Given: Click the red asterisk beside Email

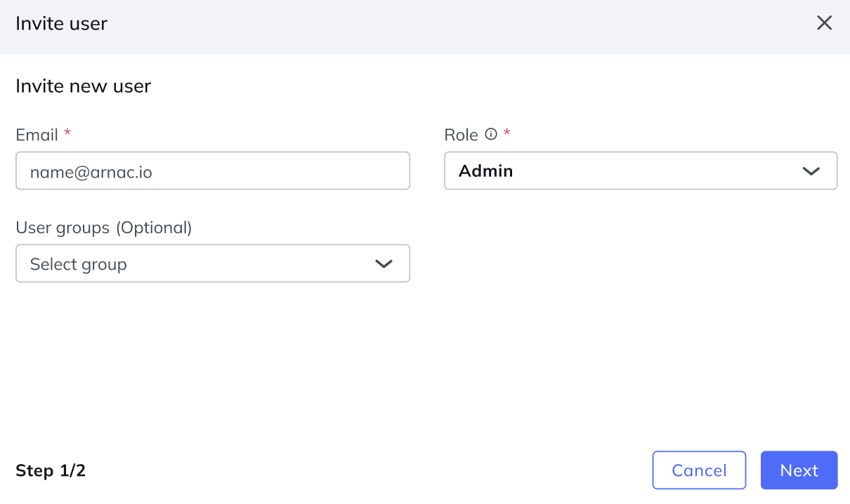Looking at the screenshot, I should (x=67, y=133).
